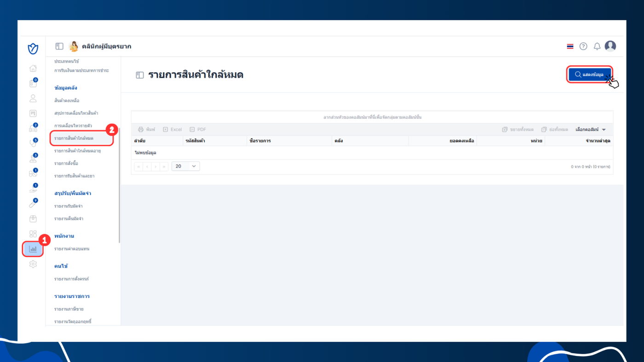Switch language via the Thai flag icon
The image size is (644, 362).
570,46
